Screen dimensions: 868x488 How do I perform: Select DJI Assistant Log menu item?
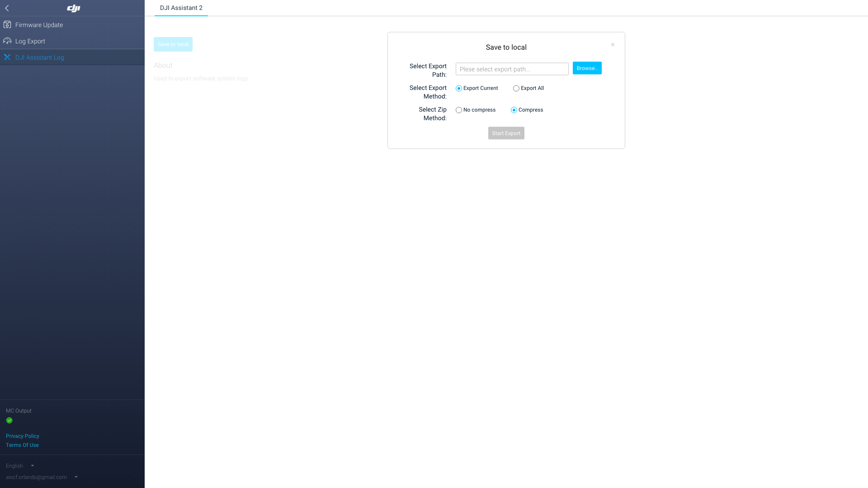click(72, 57)
